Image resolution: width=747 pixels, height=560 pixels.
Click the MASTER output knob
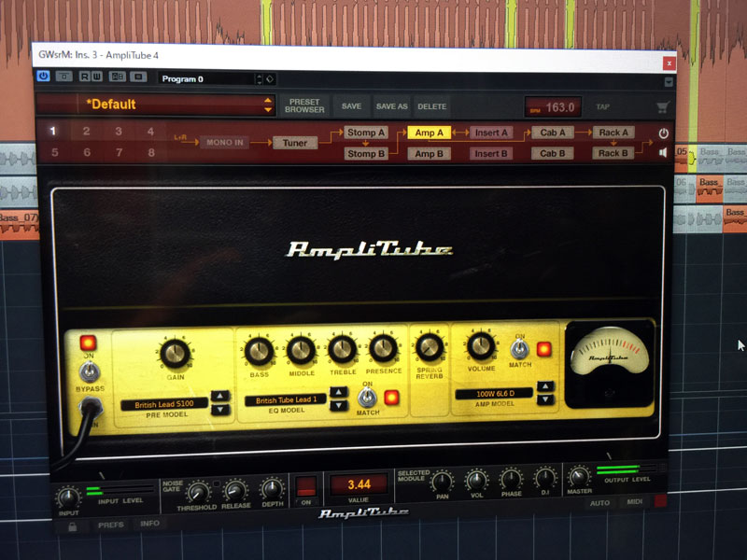pos(579,477)
